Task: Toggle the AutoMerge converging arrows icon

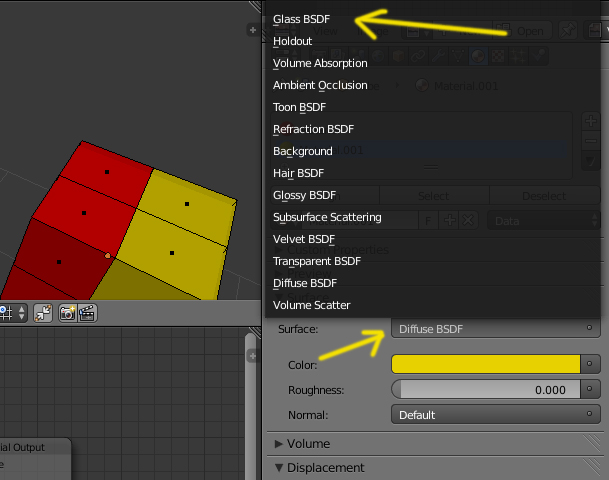Action: (x=43, y=313)
